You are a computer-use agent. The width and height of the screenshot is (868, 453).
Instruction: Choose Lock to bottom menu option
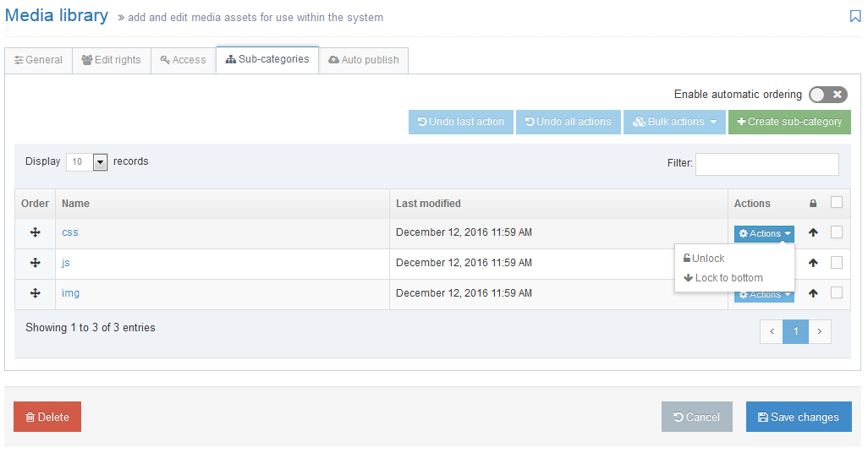(x=728, y=278)
